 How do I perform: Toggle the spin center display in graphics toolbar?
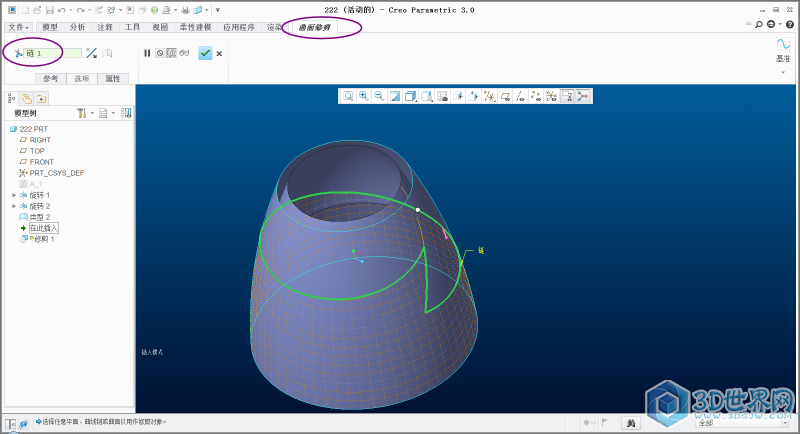click(581, 96)
